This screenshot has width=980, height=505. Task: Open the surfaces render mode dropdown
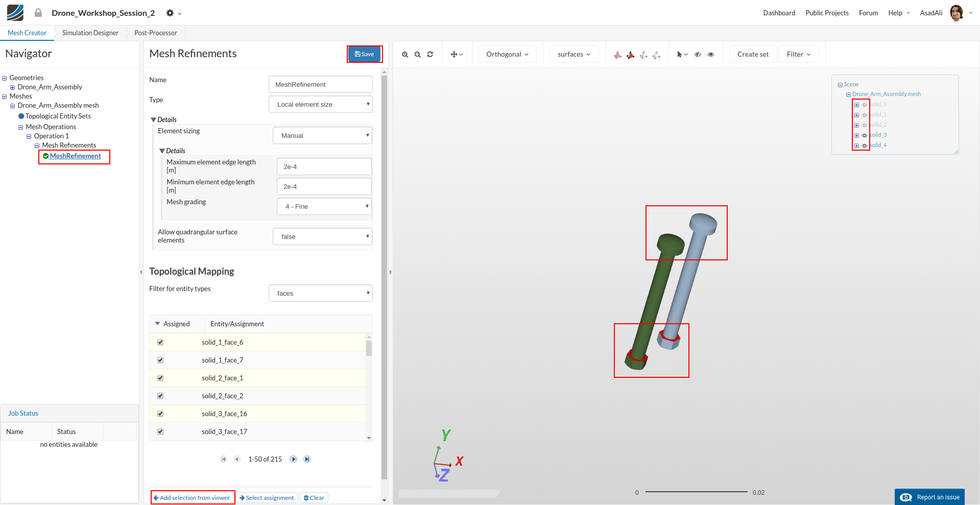(x=574, y=54)
